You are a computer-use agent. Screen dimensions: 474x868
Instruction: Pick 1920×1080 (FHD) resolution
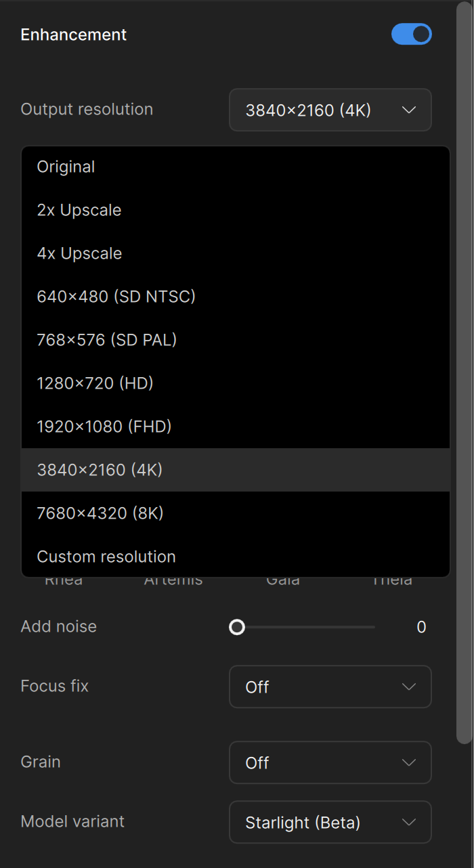[104, 427]
